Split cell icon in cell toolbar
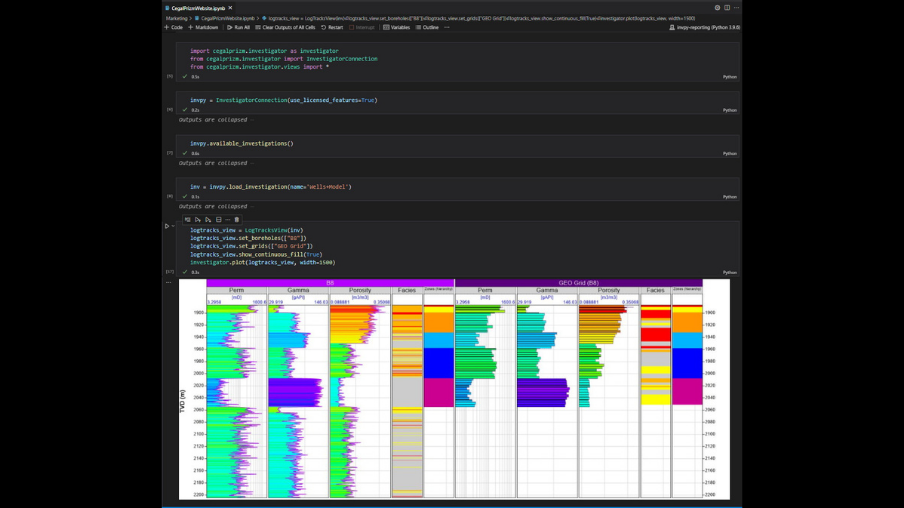 tap(219, 220)
